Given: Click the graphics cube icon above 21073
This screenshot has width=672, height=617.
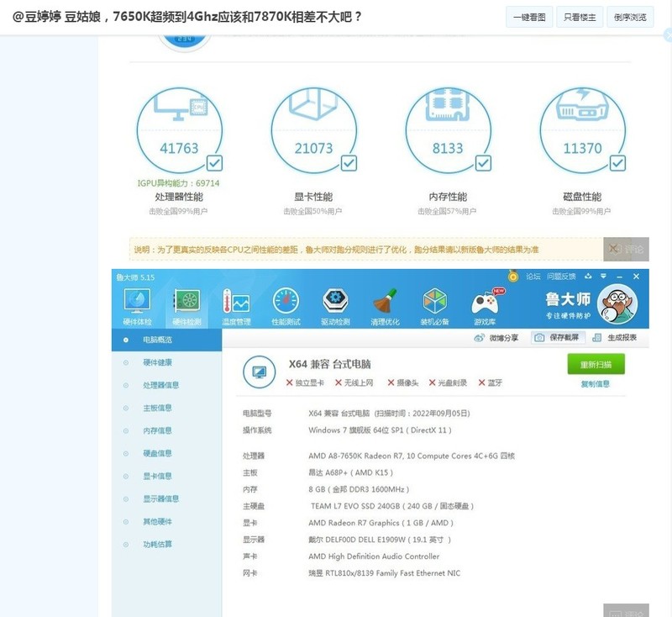Looking at the screenshot, I should point(312,103).
